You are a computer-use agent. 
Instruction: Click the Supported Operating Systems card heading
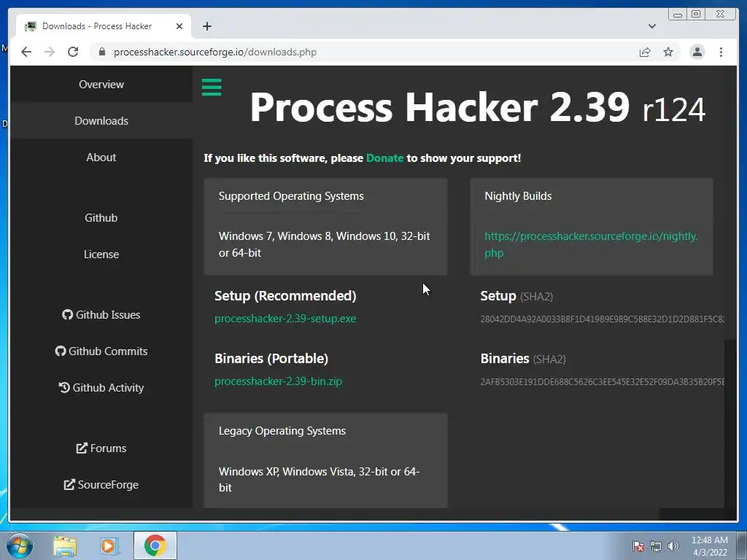click(291, 196)
